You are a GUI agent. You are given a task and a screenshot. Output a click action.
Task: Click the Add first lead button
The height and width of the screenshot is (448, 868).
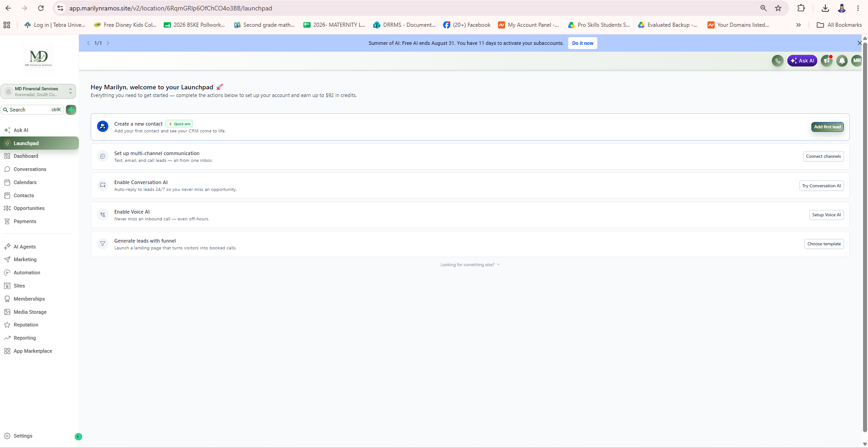pos(827,127)
